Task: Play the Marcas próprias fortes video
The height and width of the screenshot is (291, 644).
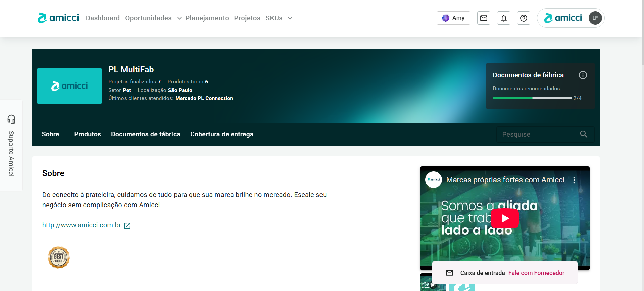Action: (x=505, y=218)
